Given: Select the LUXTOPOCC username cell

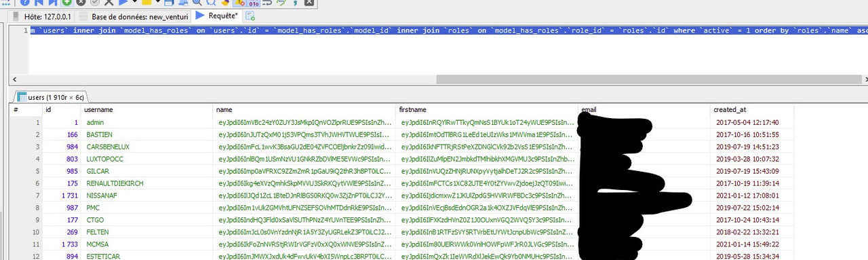Looking at the screenshot, I should point(146,159).
